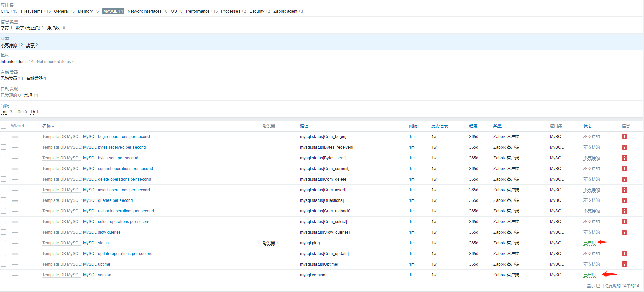Filter by Network interfaces application
644x292 pixels.
tap(144, 11)
